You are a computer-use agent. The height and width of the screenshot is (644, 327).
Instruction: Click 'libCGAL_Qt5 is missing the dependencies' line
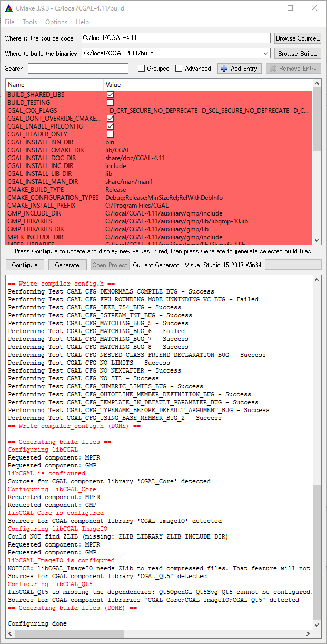(160, 592)
